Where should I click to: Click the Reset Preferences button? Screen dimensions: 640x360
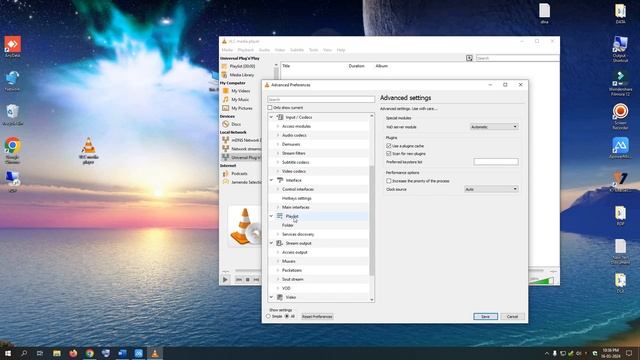point(317,317)
